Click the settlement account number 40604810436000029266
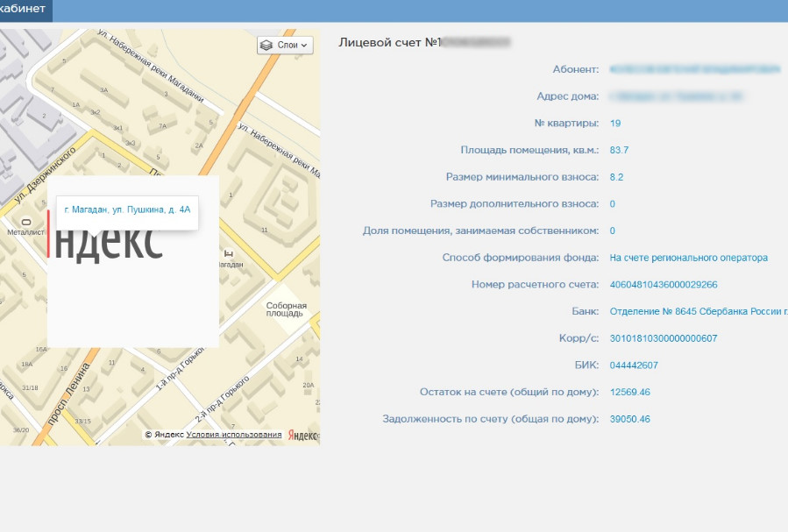 point(664,285)
